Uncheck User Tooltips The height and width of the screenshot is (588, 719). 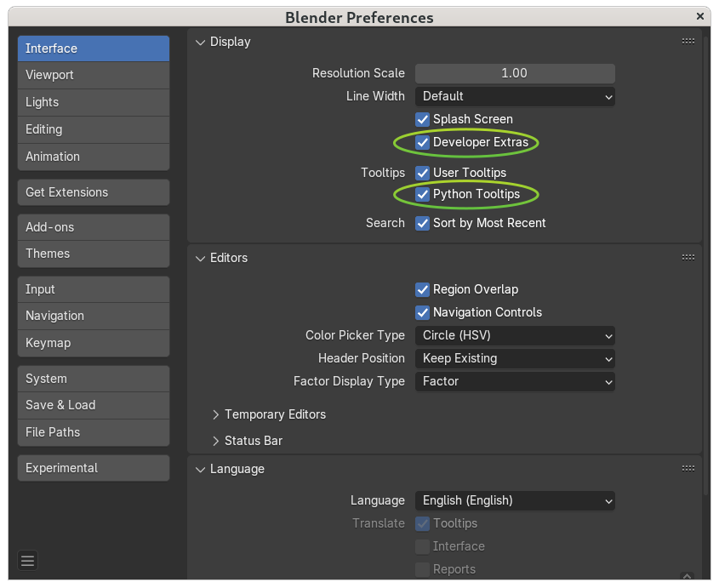(x=422, y=173)
